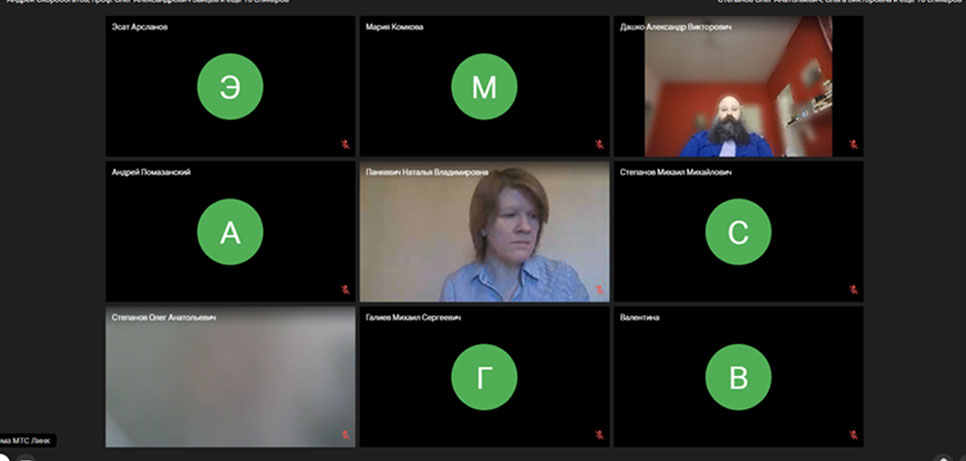Select the green С avatar of Степанов Михаил
Image resolution: width=966 pixels, height=461 pixels.
[738, 232]
